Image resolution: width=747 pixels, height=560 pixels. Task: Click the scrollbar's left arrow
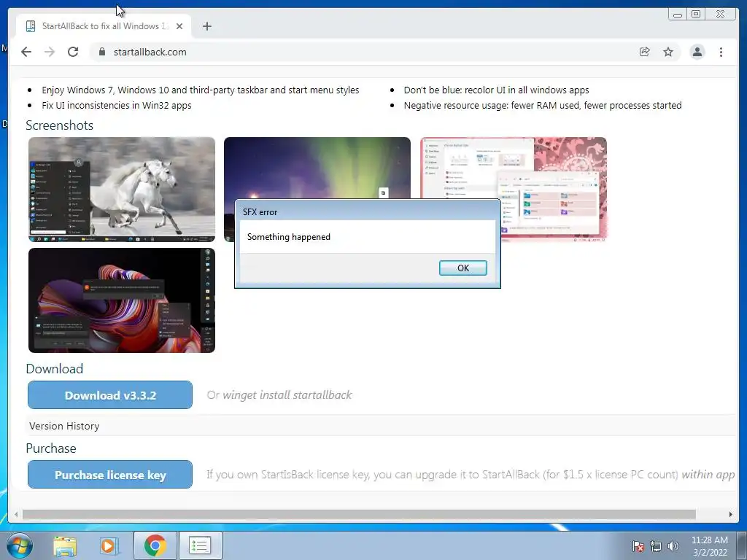pos(16,514)
